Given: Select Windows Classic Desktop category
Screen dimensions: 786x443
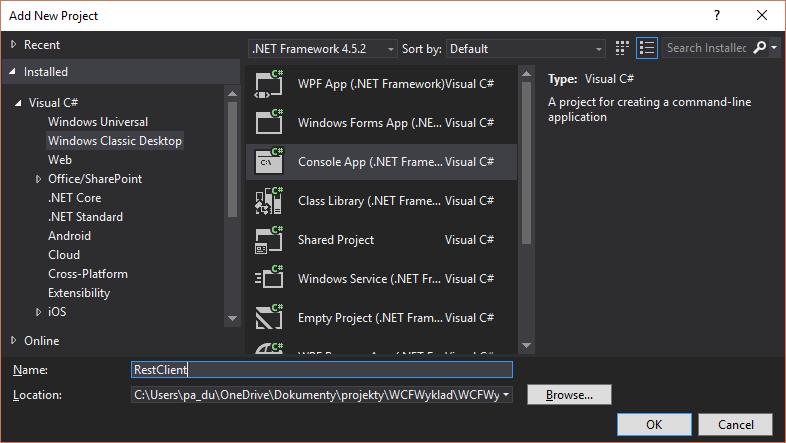Looking at the screenshot, I should pos(115,141).
